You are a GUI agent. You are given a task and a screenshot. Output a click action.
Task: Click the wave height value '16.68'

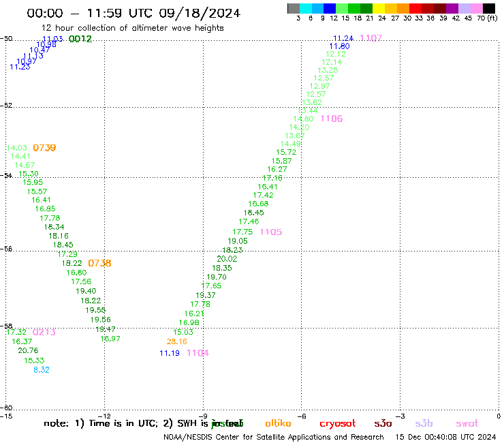[x=258, y=204]
